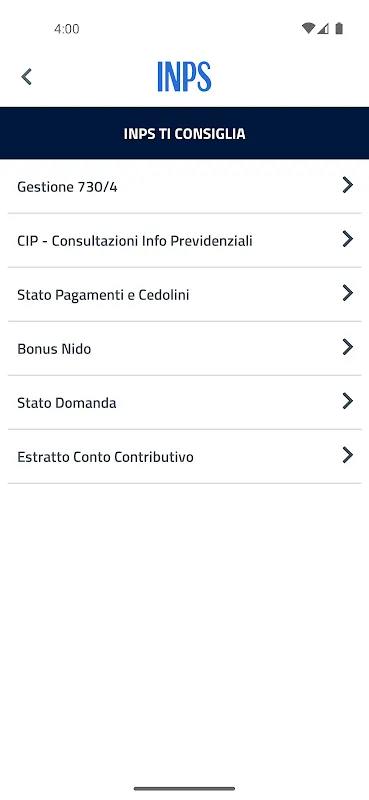This screenshot has height=800, width=369.
Task: Select Stato Domanda entry
Action: point(184,403)
